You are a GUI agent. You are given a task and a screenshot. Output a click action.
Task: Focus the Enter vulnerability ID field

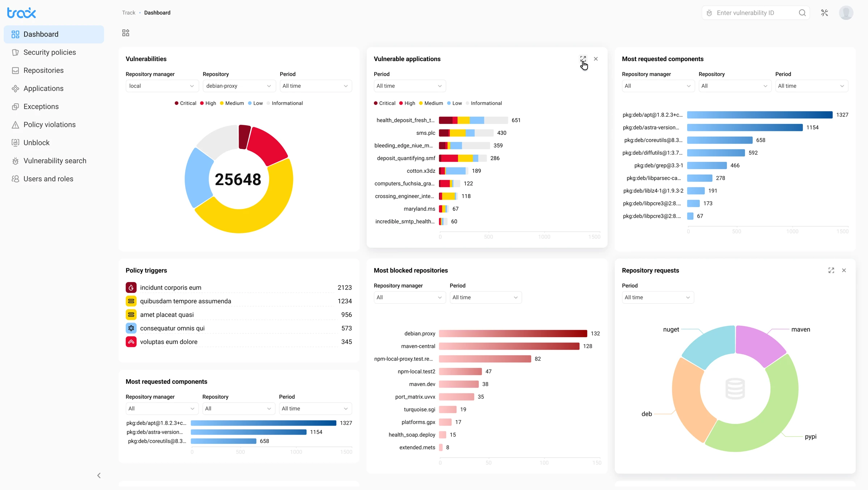756,13
